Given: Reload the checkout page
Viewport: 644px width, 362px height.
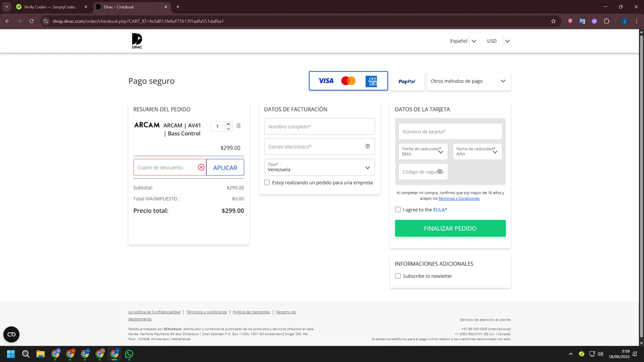Looking at the screenshot, I should tap(31, 21).
